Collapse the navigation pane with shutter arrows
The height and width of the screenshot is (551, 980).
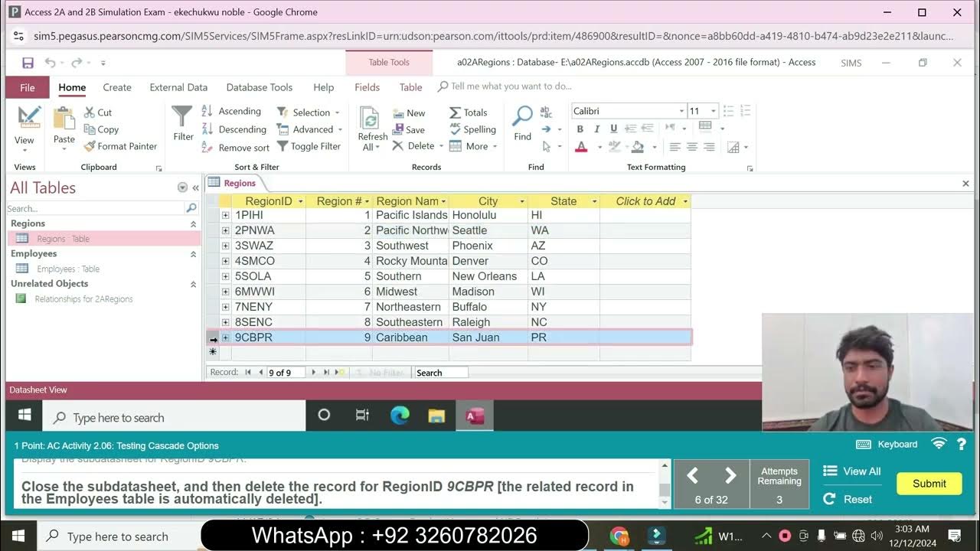coord(195,187)
